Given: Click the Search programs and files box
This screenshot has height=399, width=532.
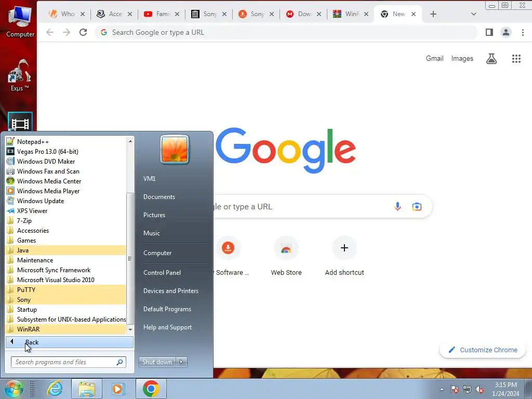Looking at the screenshot, I should tap(69, 362).
